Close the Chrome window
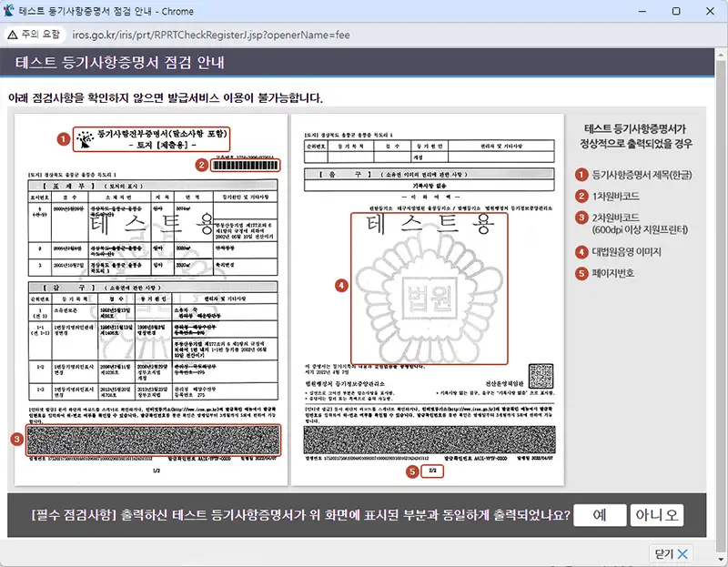728x567 pixels. [710, 11]
